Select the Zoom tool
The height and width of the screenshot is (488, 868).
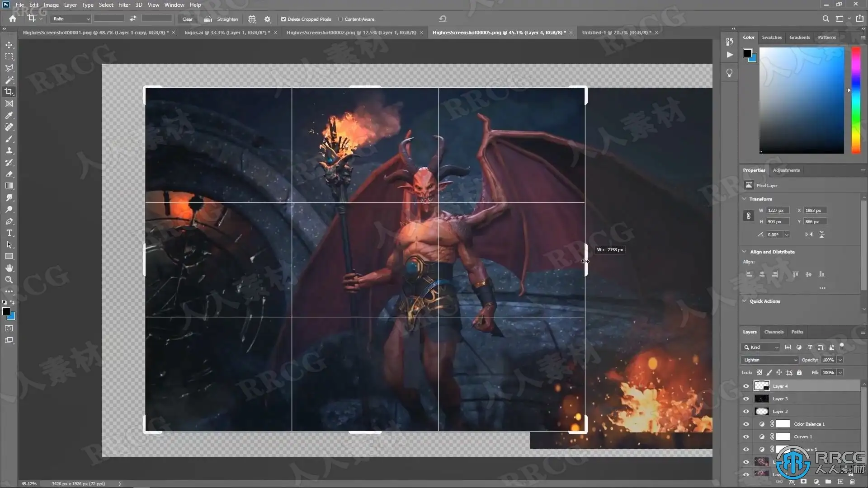[x=9, y=280]
